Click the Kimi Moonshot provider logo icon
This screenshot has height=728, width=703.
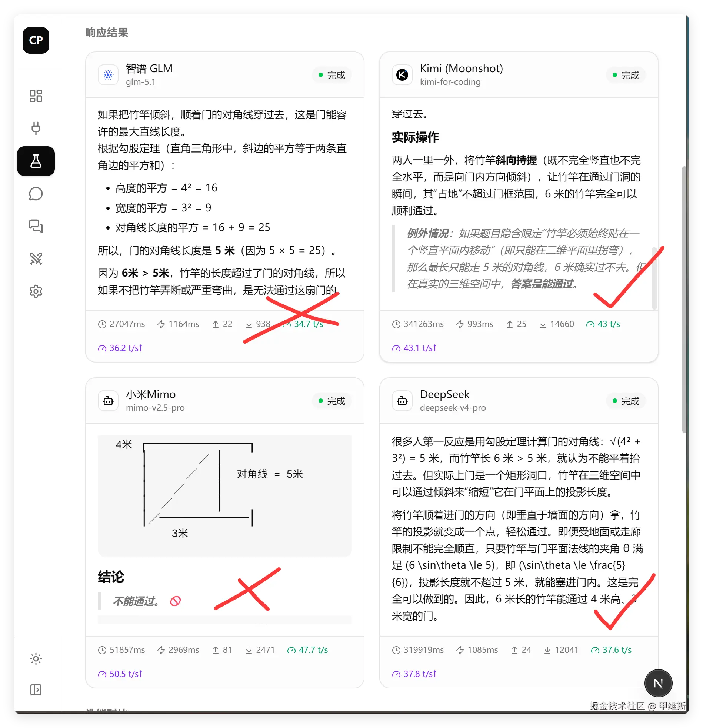[x=402, y=75]
